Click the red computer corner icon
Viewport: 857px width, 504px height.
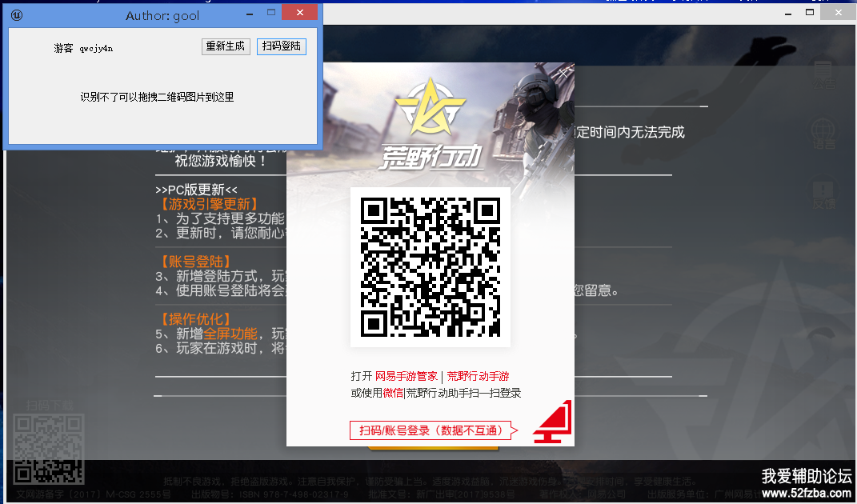click(x=553, y=422)
